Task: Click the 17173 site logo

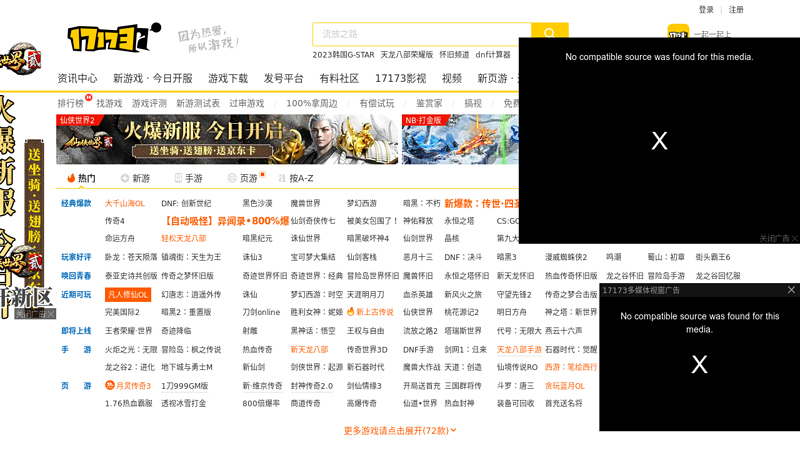Action: (114, 38)
